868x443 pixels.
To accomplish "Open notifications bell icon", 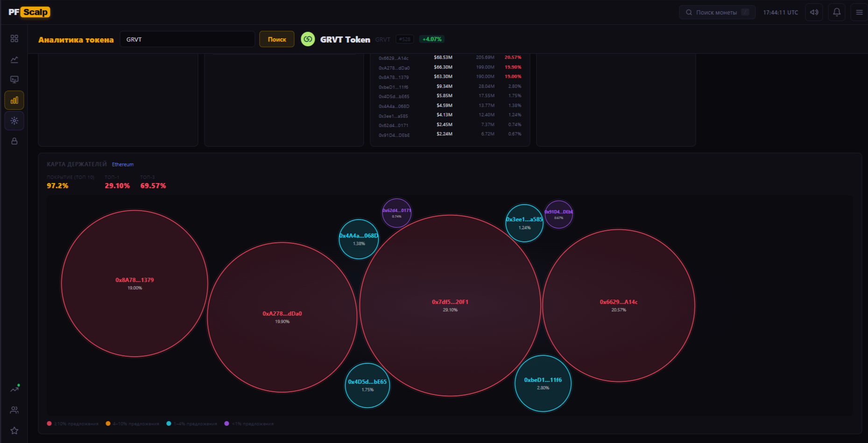I will [x=837, y=12].
